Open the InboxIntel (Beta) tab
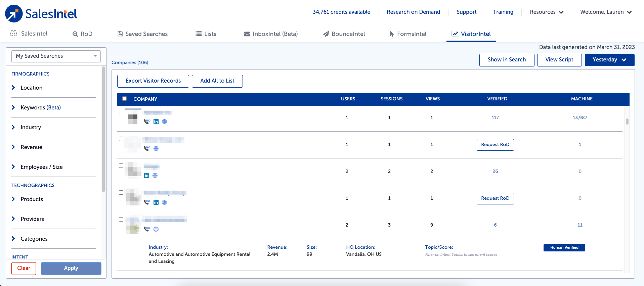 tap(271, 34)
